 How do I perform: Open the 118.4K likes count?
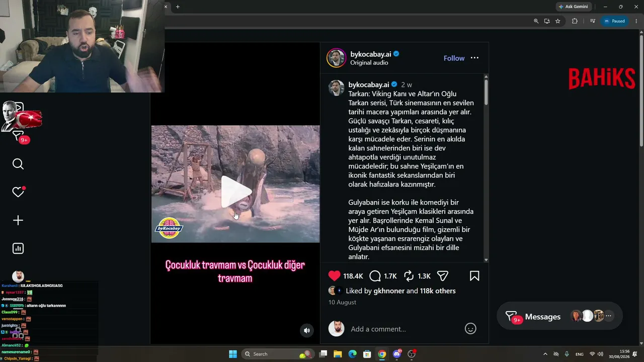[353, 276]
